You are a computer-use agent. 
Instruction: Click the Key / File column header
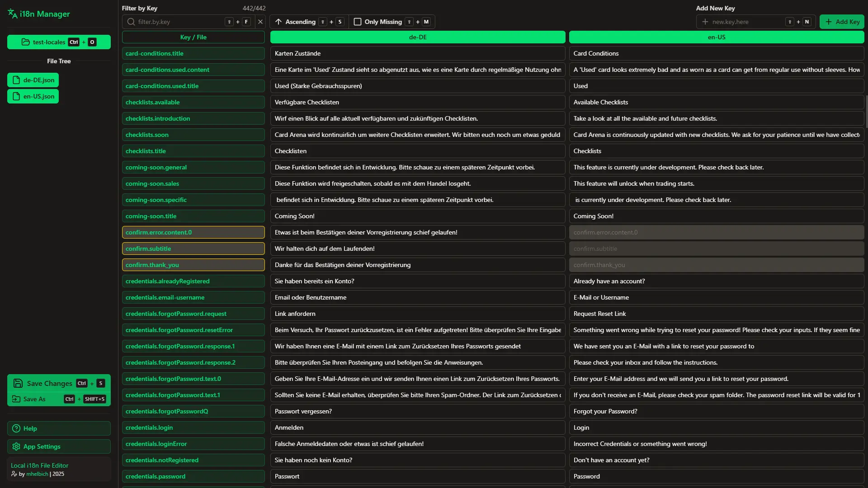tap(193, 37)
